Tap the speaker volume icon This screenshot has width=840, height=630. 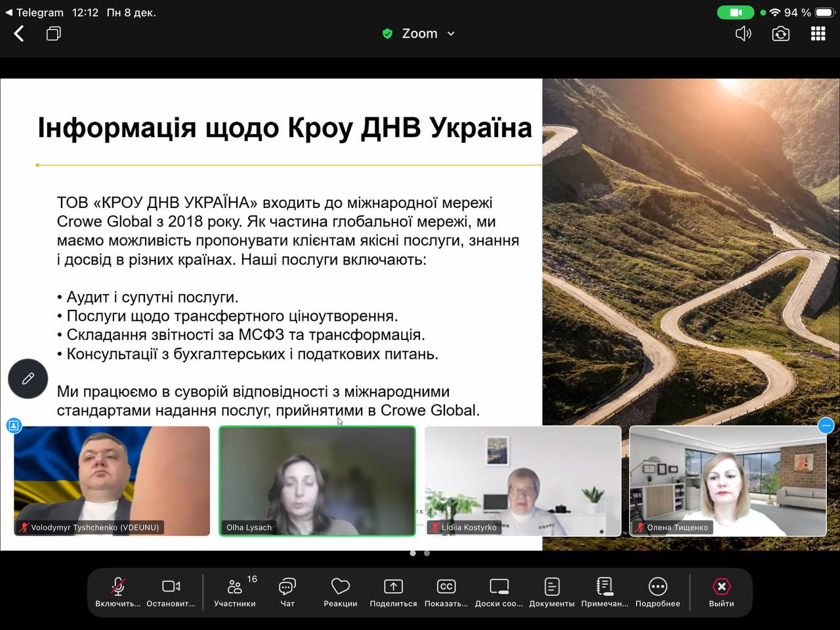pos(743,33)
